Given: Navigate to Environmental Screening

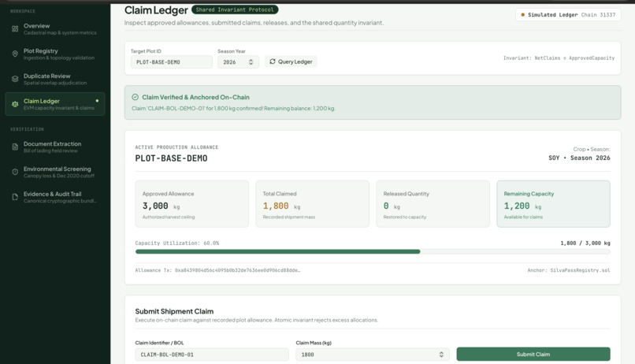Looking at the screenshot, I should click(x=55, y=172).
